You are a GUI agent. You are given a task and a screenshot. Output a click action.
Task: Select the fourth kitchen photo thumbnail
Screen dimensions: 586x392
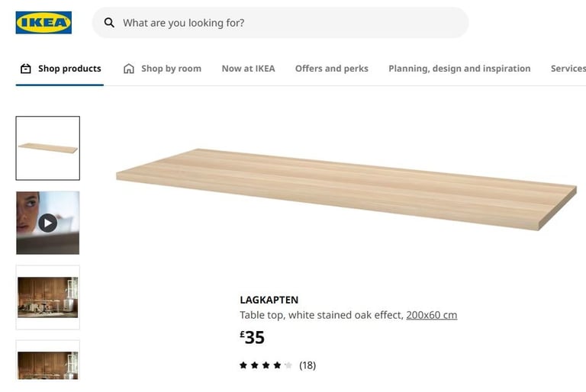click(x=47, y=360)
